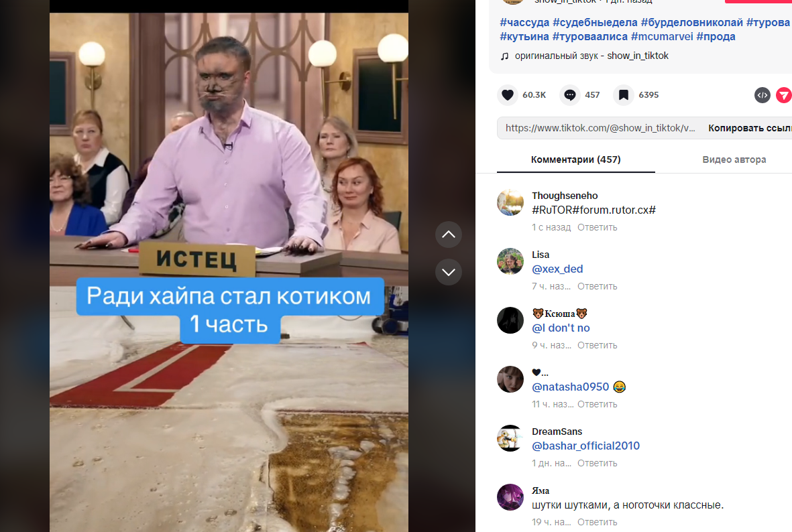Open mention @I don't no
Image resolution: width=792 pixels, height=532 pixels.
tap(561, 328)
